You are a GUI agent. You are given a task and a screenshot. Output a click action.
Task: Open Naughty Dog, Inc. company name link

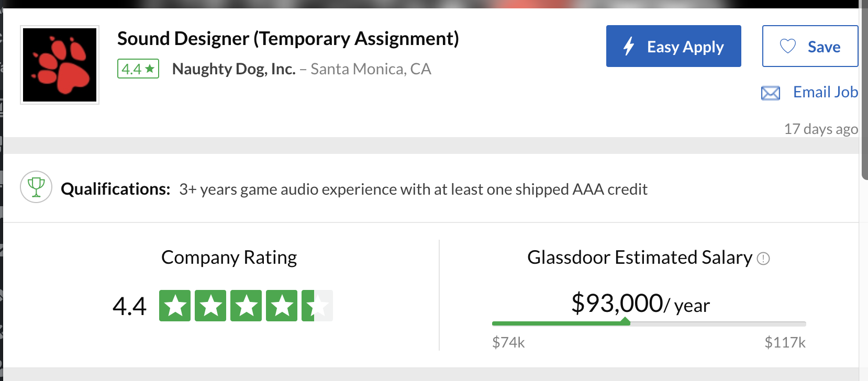point(233,69)
